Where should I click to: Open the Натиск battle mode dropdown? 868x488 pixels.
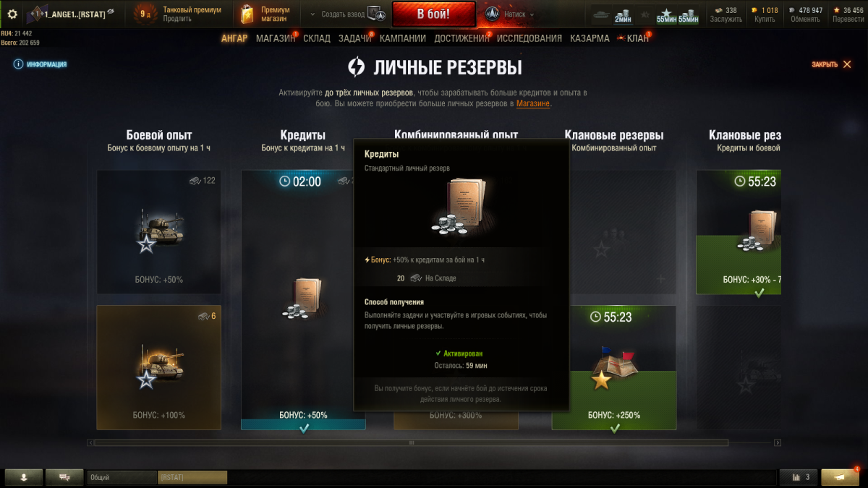point(510,14)
